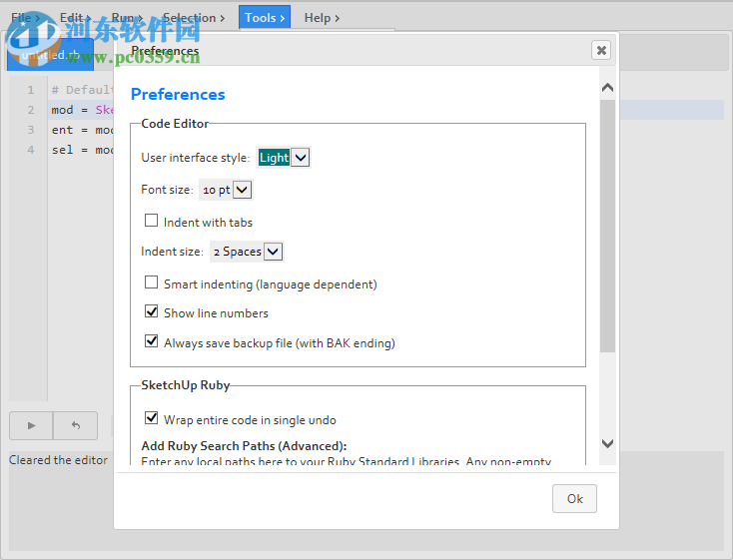Enable Indent with tabs

coord(151,221)
